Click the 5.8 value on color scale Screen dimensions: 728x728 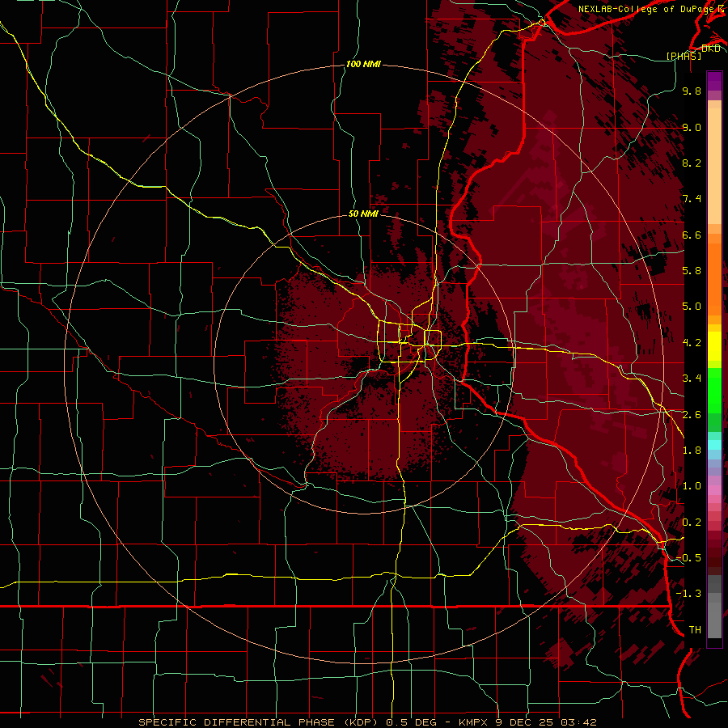692,271
